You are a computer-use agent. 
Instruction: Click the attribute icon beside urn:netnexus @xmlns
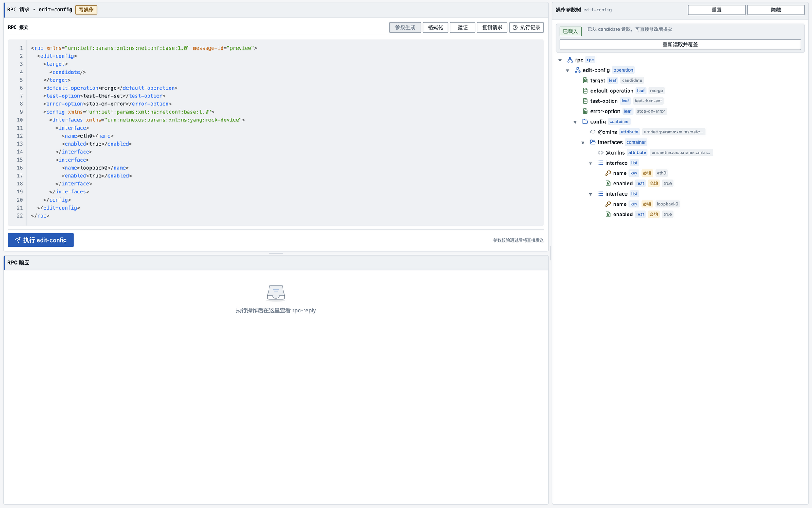601,152
